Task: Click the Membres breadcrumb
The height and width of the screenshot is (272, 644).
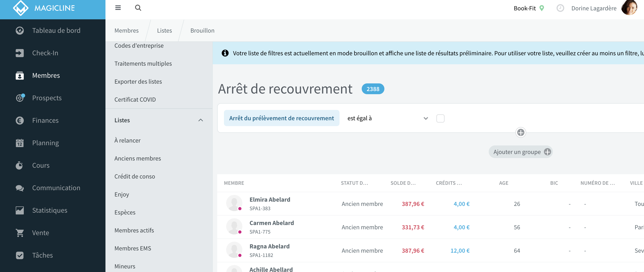Action: 127,31
